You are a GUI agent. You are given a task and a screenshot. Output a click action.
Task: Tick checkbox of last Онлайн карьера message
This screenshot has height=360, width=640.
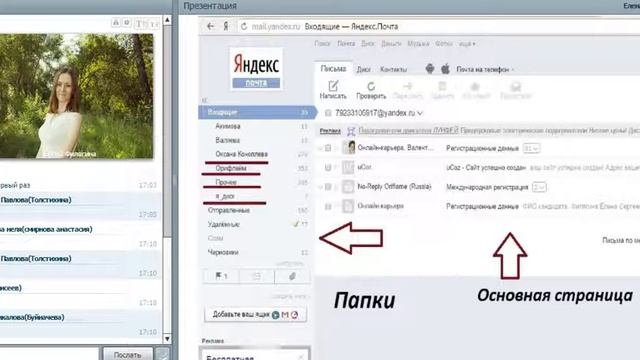(x=328, y=207)
